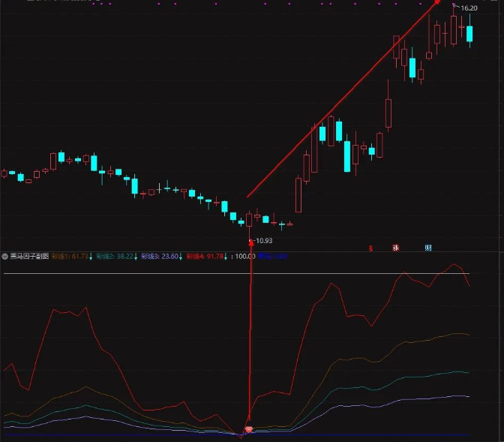Open the red 涨 event marker
Screen dimensions: 504x442
click(396, 248)
